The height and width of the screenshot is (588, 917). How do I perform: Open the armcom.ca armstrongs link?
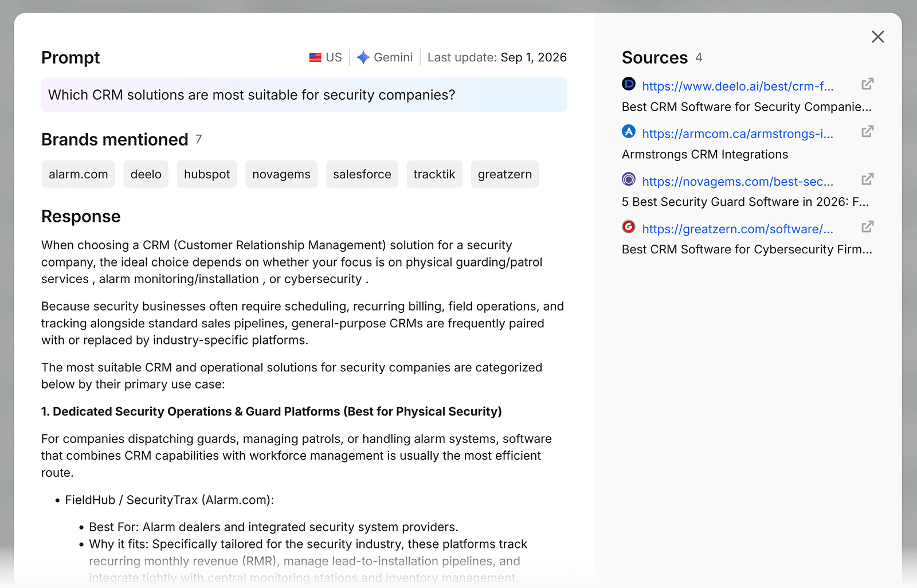pyautogui.click(x=738, y=134)
